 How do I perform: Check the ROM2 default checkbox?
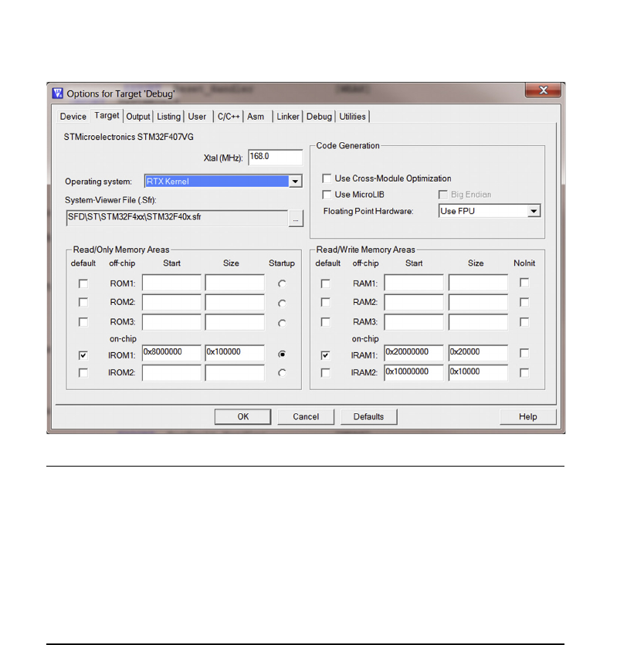83,302
